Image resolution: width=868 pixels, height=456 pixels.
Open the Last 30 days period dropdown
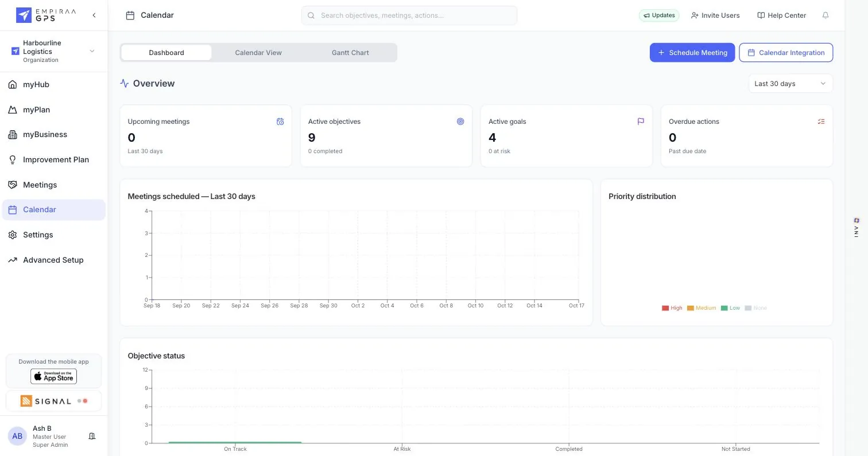point(790,83)
